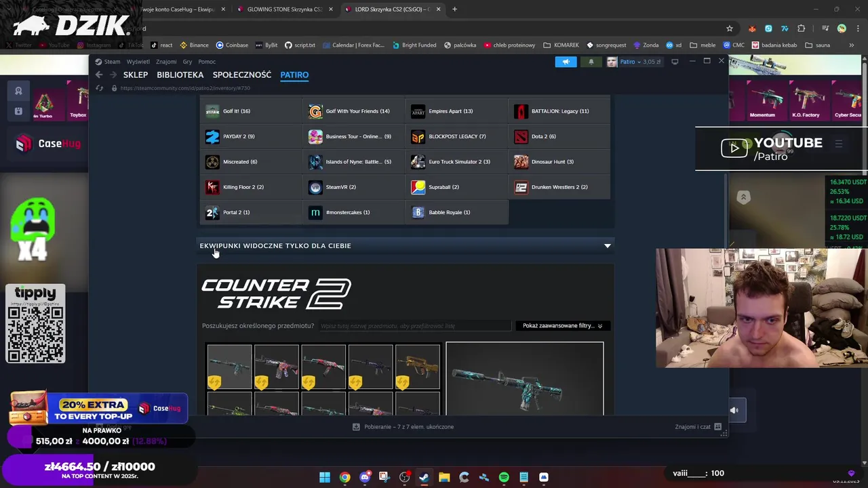Switch to the PATIRO profile tab

(294, 75)
